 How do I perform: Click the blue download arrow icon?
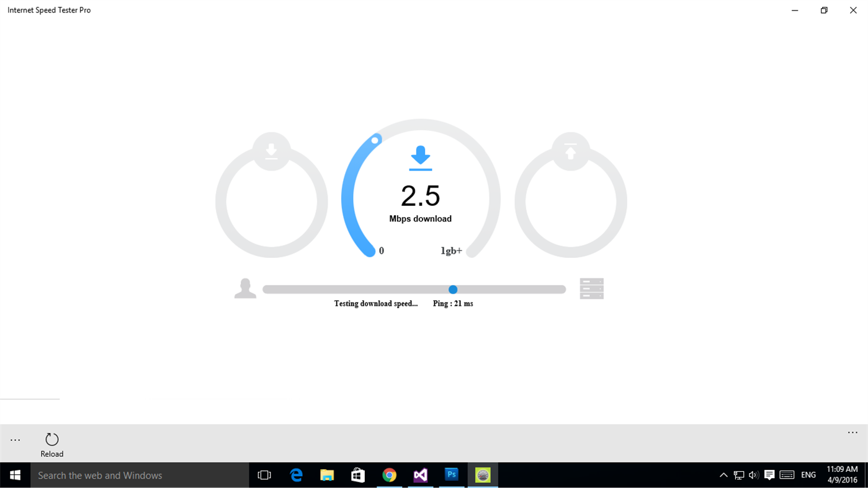tap(420, 158)
